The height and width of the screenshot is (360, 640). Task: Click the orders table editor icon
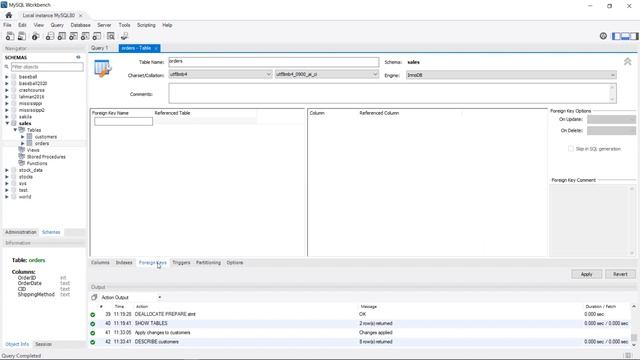click(x=102, y=68)
